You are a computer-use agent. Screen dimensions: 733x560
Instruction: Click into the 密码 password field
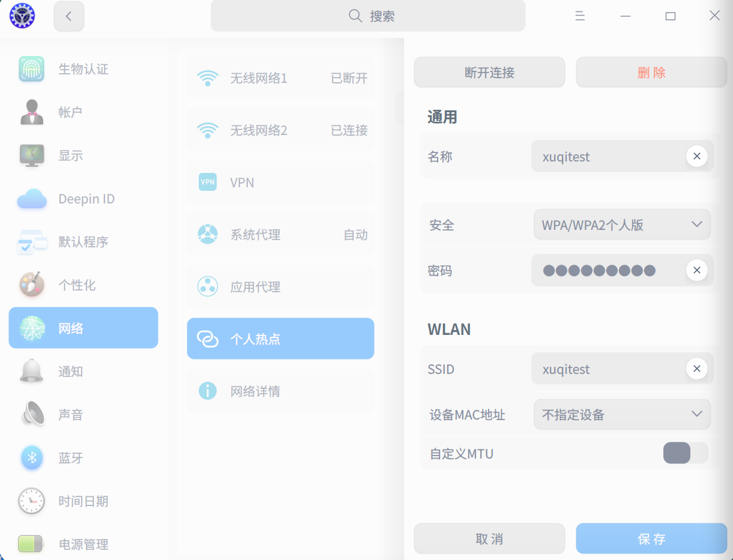(622, 271)
